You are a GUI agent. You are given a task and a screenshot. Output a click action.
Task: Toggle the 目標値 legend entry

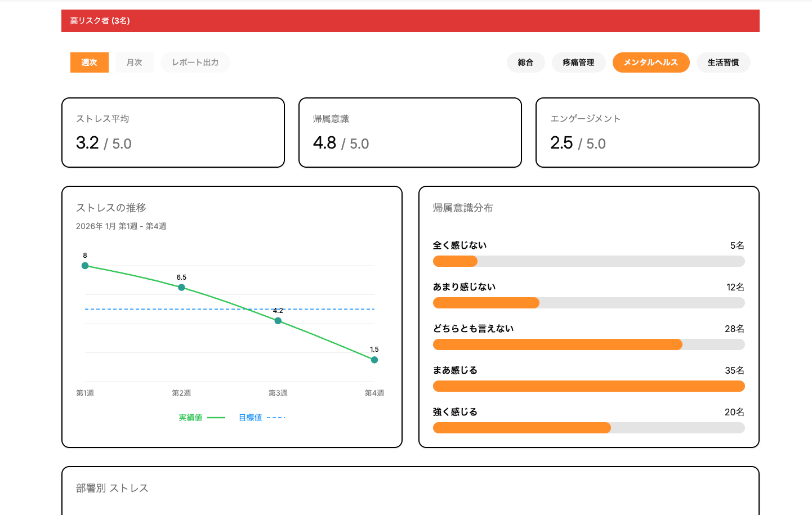click(261, 418)
